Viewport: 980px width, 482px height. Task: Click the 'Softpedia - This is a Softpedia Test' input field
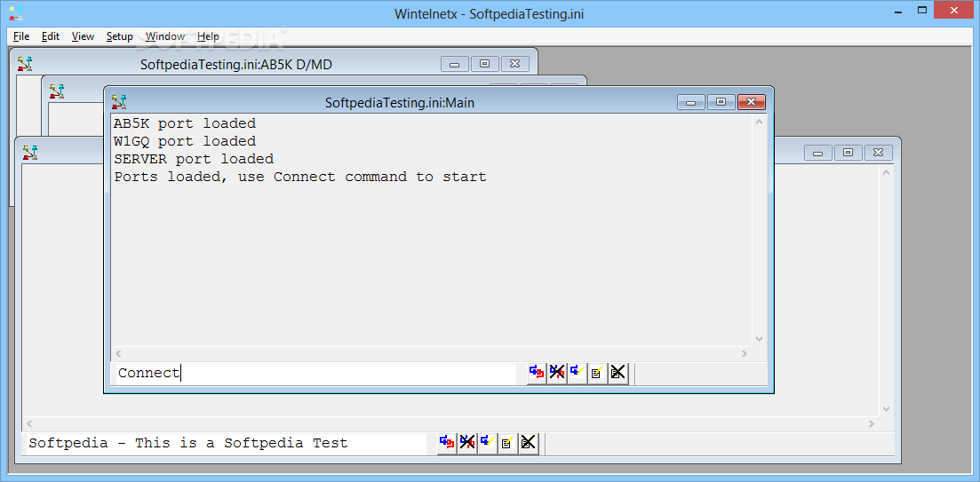coord(225,443)
